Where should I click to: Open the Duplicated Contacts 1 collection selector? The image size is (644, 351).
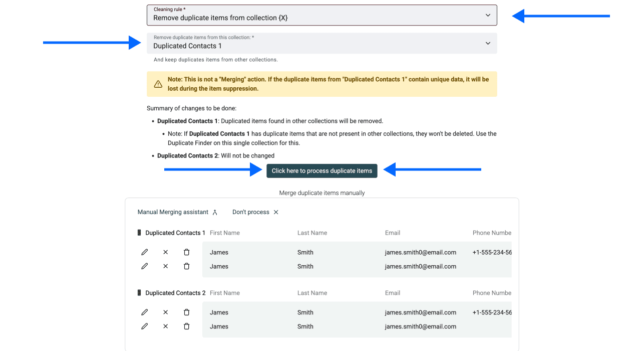point(321,43)
